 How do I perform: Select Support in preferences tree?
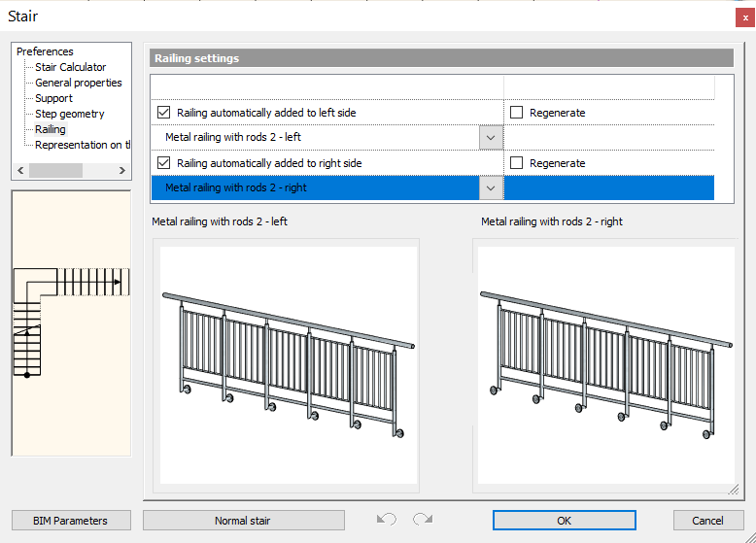pos(53,98)
